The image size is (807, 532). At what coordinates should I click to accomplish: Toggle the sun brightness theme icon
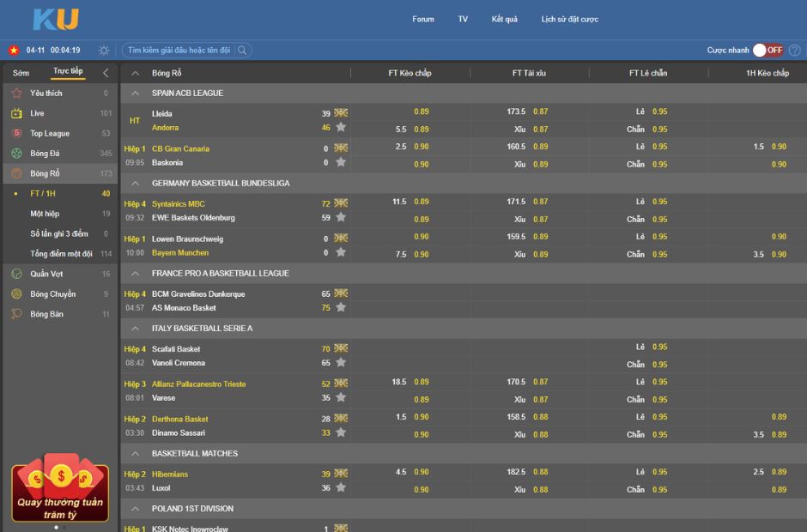[x=103, y=50]
